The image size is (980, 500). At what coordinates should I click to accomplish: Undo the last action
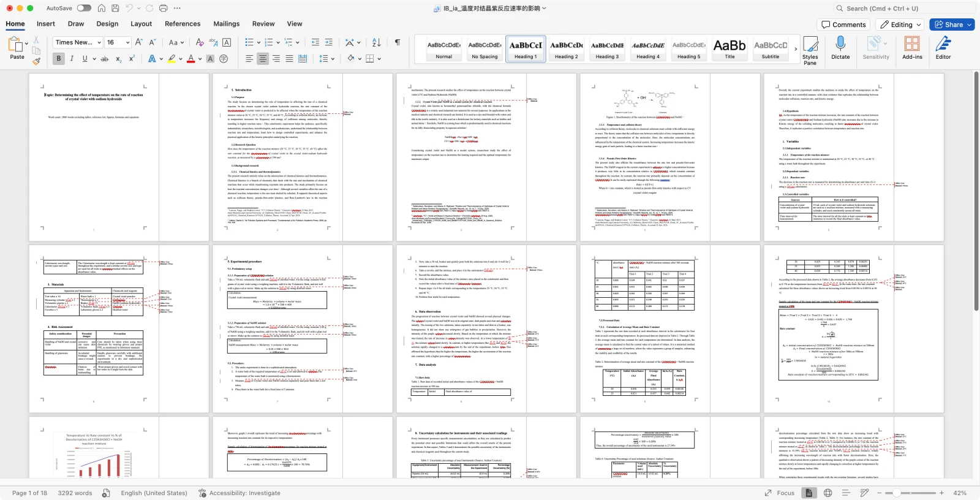pyautogui.click(x=129, y=8)
